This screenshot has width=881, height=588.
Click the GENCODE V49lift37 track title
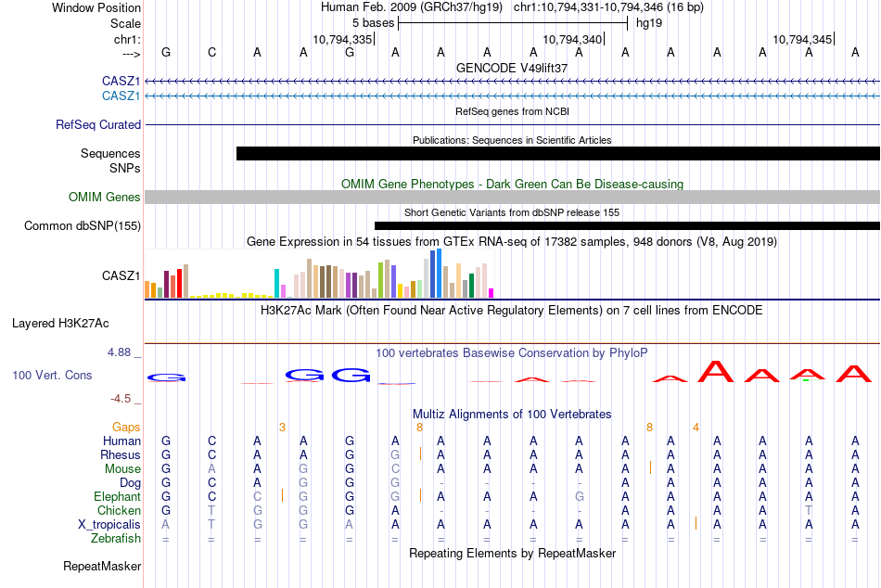point(512,68)
